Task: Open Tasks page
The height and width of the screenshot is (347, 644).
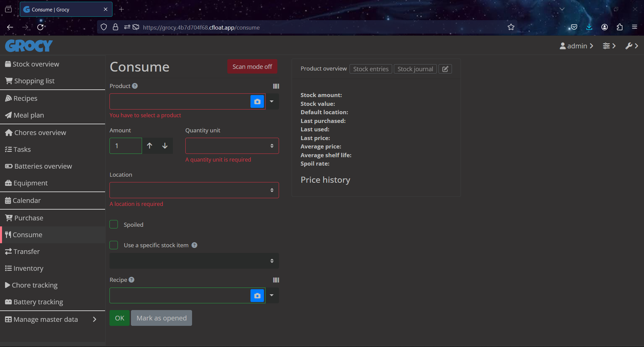Action: tap(53, 149)
